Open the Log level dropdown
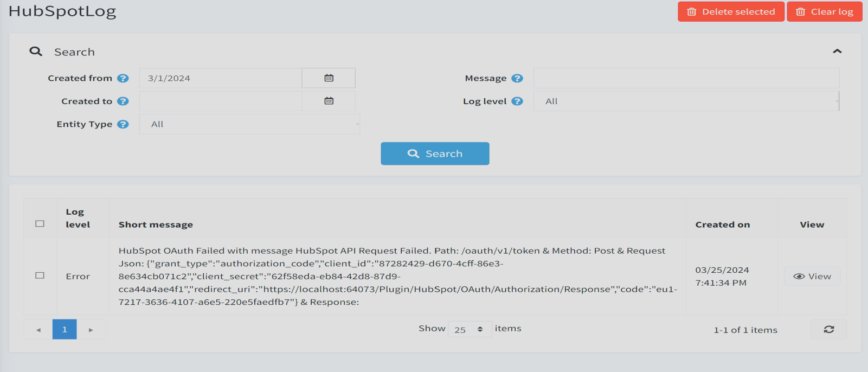The height and width of the screenshot is (372, 868). coord(686,101)
